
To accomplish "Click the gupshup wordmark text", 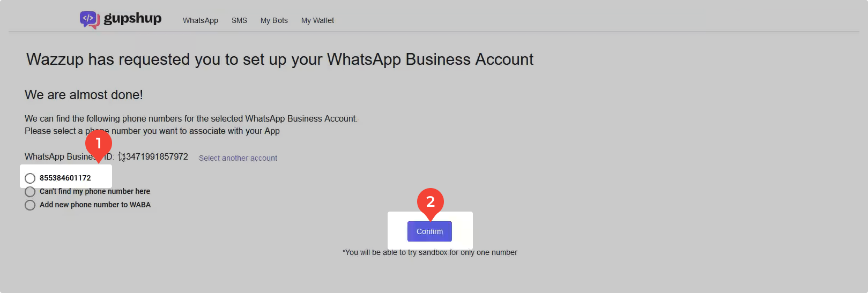I will (132, 19).
